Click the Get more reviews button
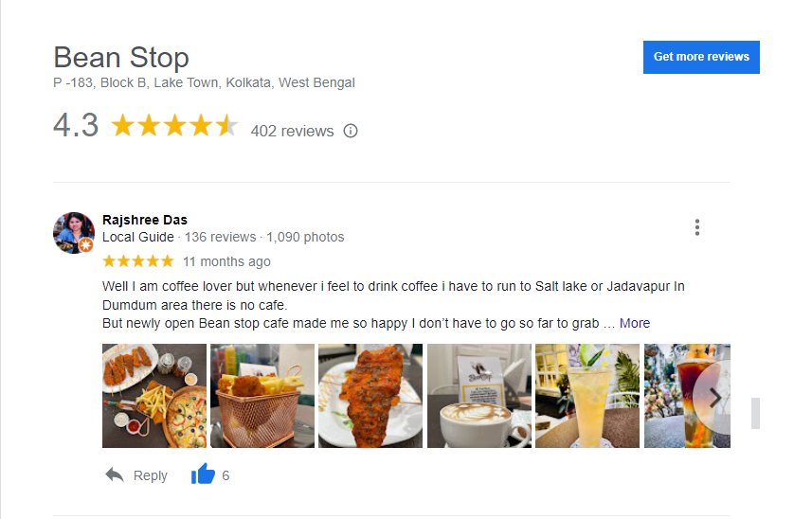812x519 pixels. pos(701,57)
